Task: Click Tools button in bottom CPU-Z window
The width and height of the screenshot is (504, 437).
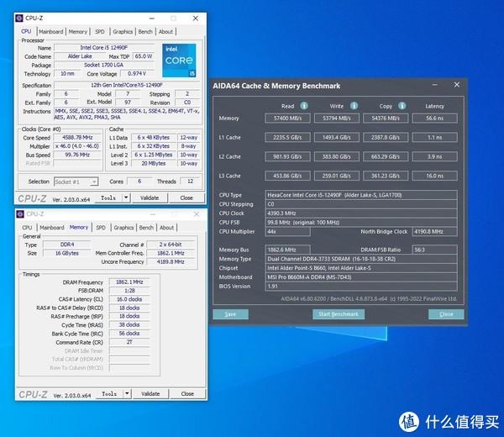Action: click(x=109, y=393)
